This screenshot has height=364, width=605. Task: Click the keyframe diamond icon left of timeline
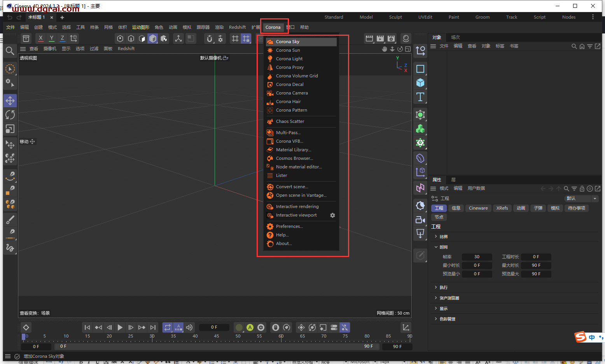pyautogui.click(x=26, y=327)
